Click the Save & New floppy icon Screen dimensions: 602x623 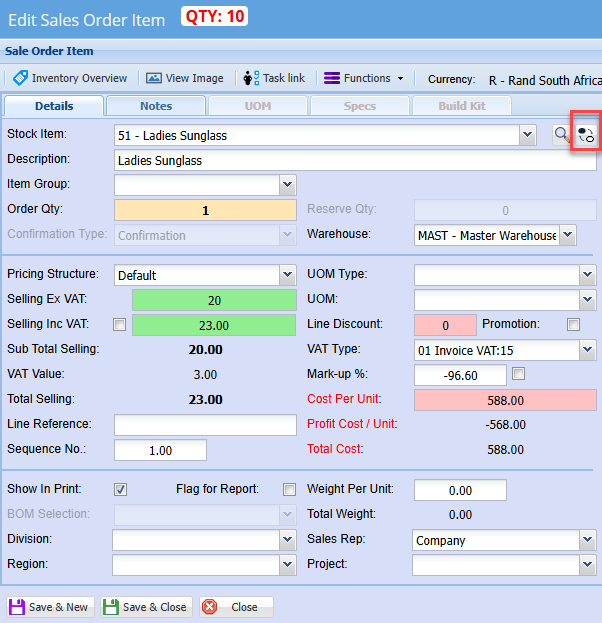tap(17, 607)
